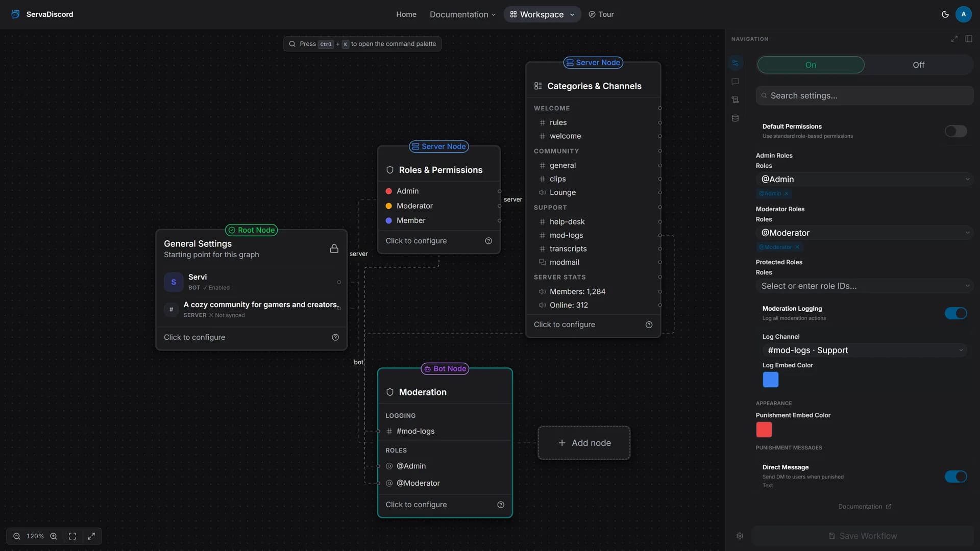Open the Moderator Roles dropdown

[865, 233]
